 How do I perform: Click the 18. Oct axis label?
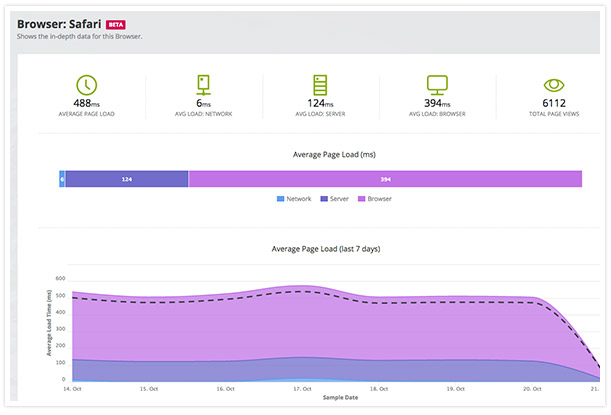tap(379, 389)
